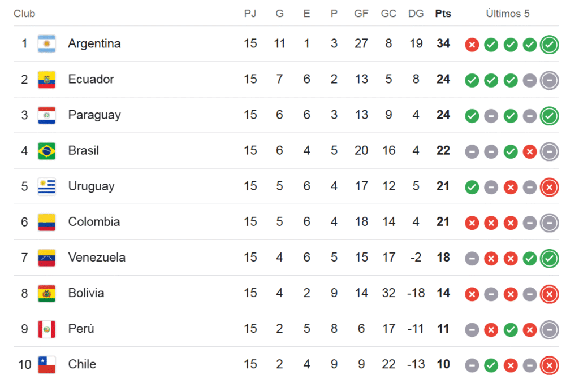Click the DG column header
The width and height of the screenshot is (579, 392).
[416, 14]
